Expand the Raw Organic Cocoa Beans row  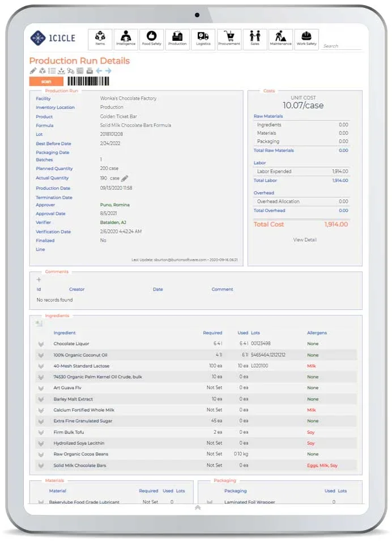pos(41,455)
